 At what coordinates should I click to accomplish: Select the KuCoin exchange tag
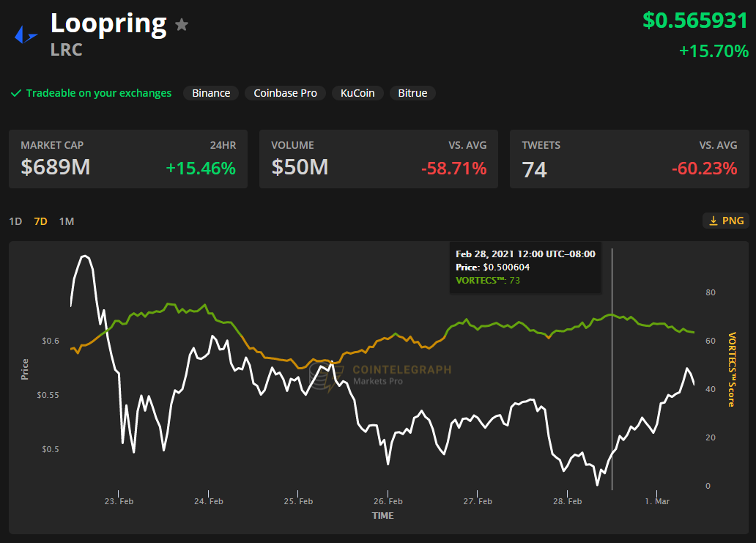[357, 93]
